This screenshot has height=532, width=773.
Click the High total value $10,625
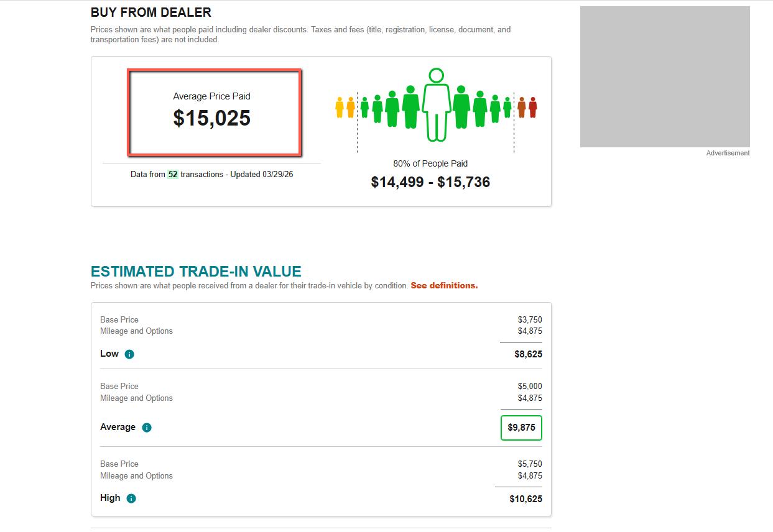click(x=525, y=498)
